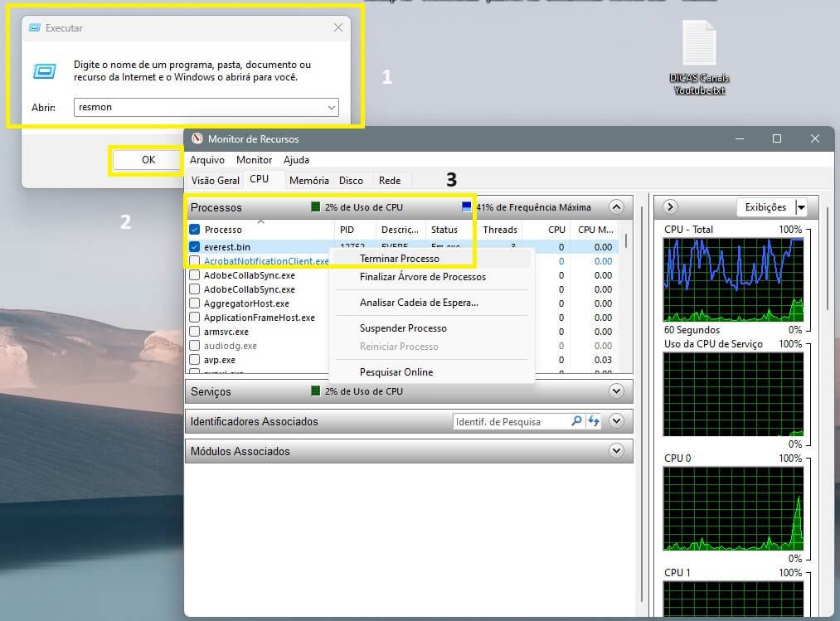840x621 pixels.
Task: Expand the Serviços section
Action: tap(617, 391)
